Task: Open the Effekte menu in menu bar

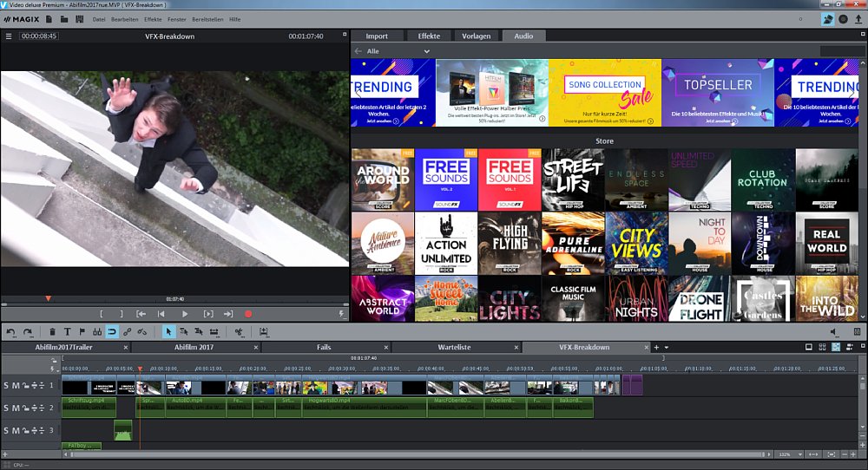Action: (x=153, y=19)
